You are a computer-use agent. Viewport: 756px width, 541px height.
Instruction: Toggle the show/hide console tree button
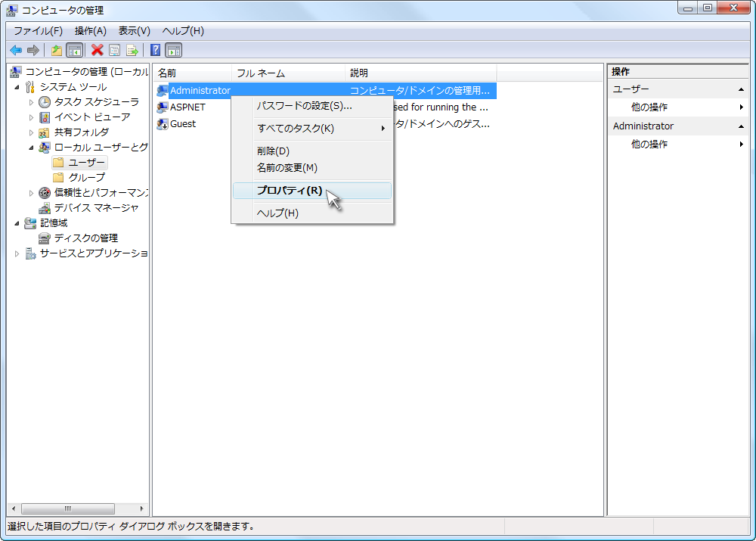click(74, 50)
